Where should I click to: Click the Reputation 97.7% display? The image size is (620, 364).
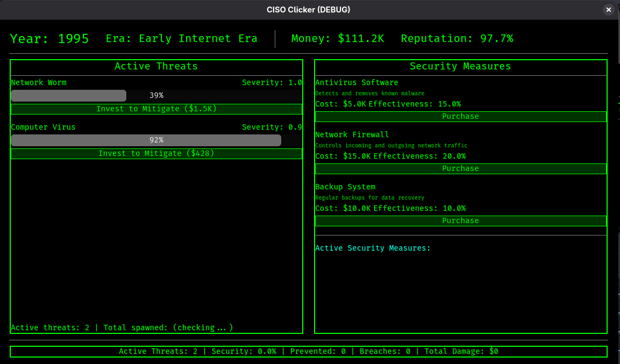[x=457, y=39]
